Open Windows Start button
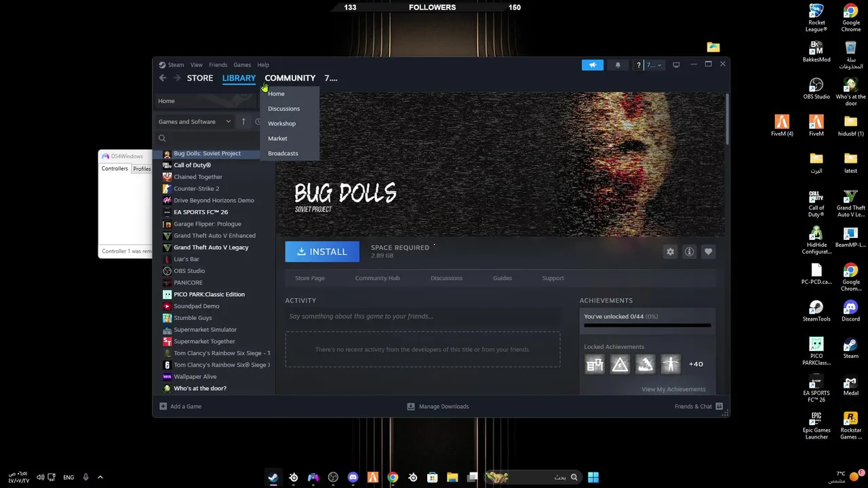 click(x=593, y=477)
